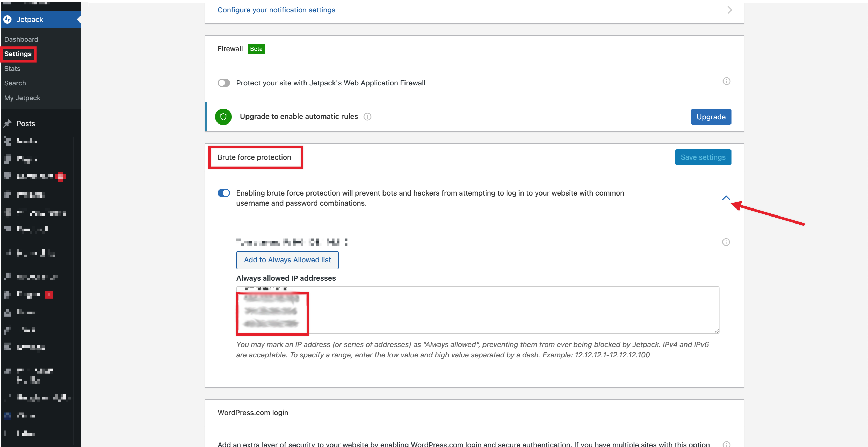
Task: Open the info icon for Web Application Firewall
Action: [x=726, y=81]
